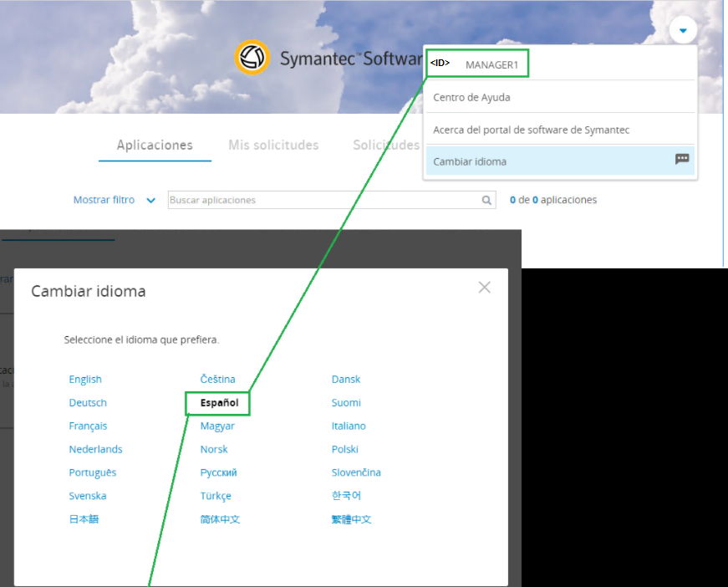Select Français language

[88, 426]
